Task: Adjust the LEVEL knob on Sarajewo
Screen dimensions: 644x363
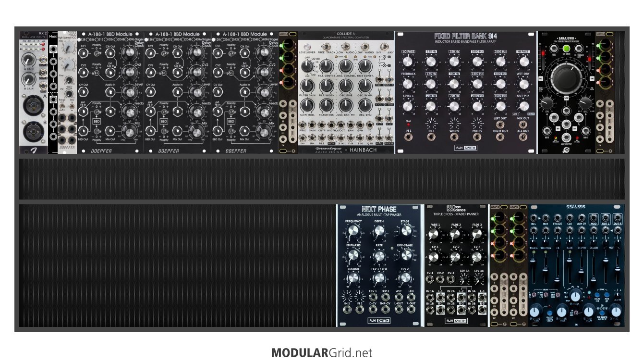Action: [547, 102]
